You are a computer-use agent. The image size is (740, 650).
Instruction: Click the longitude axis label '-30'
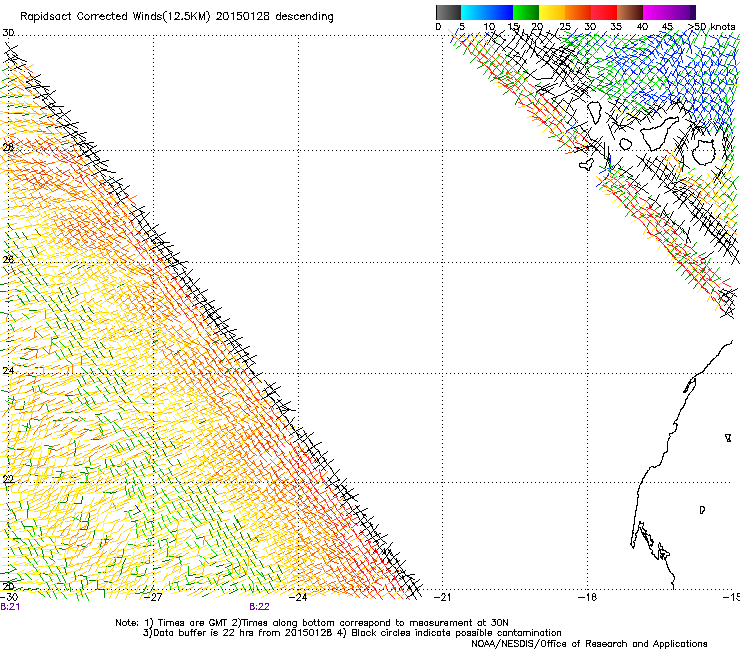pyautogui.click(x=9, y=597)
